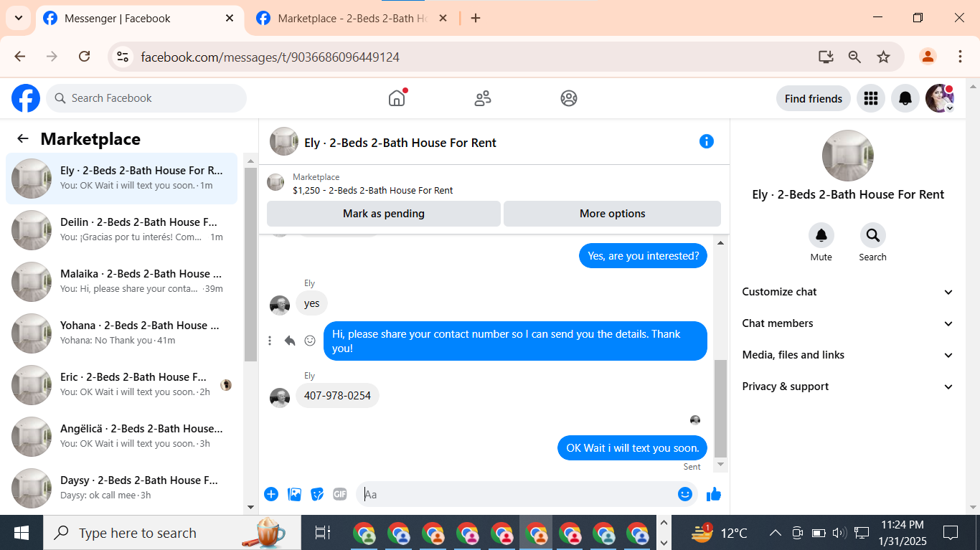The height and width of the screenshot is (550, 980).
Task: Click the More options button
Action: [613, 214]
